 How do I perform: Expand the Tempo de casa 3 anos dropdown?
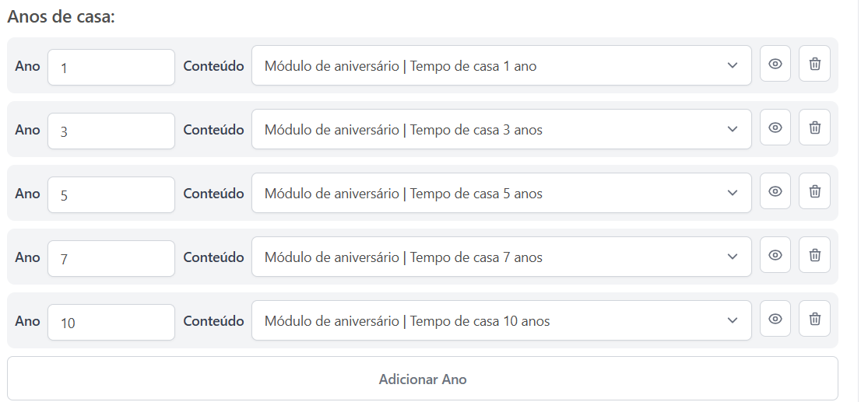click(x=501, y=130)
